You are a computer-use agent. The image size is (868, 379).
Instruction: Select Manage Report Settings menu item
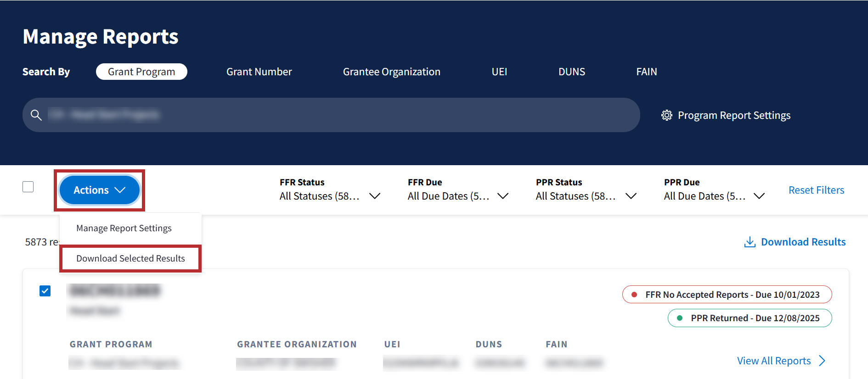pyautogui.click(x=124, y=228)
